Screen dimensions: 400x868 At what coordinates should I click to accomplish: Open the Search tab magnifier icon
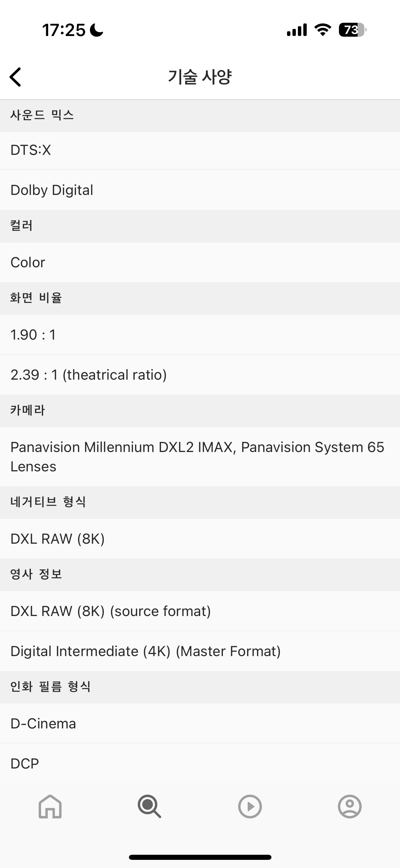tap(149, 806)
